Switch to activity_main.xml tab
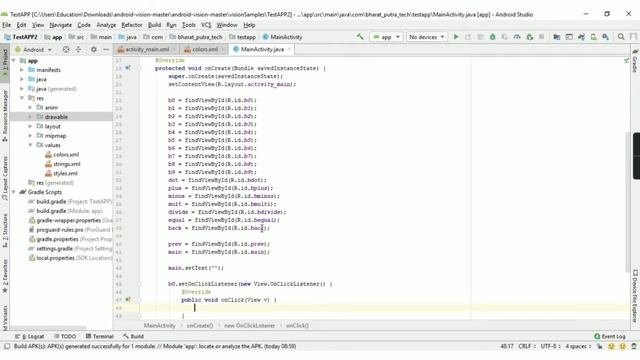This screenshot has width=640, height=360. tap(147, 49)
